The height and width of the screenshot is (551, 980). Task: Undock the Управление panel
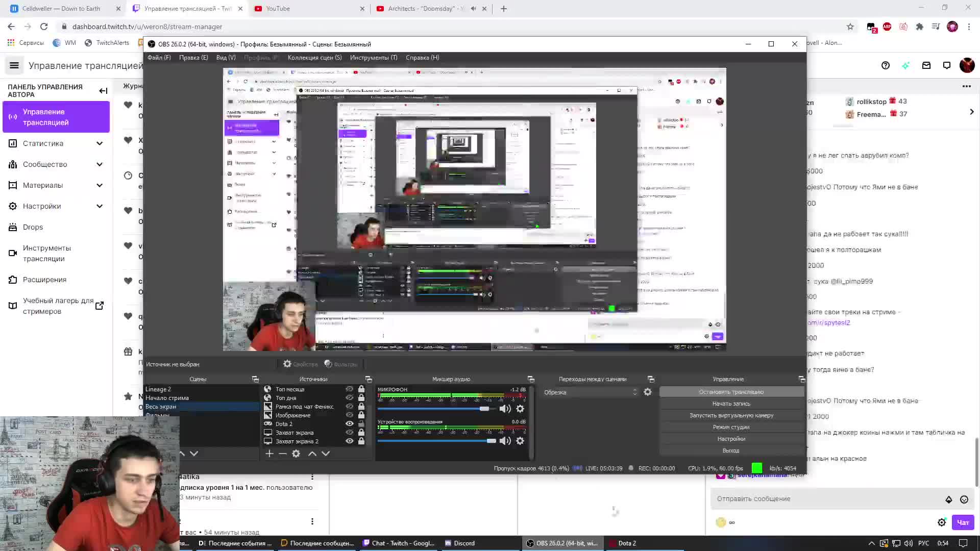coord(802,379)
